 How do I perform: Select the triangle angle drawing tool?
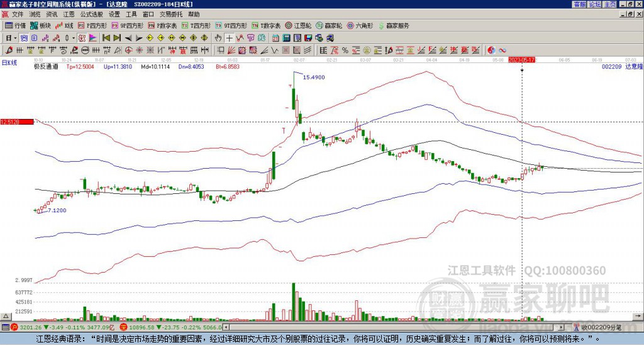118,50
